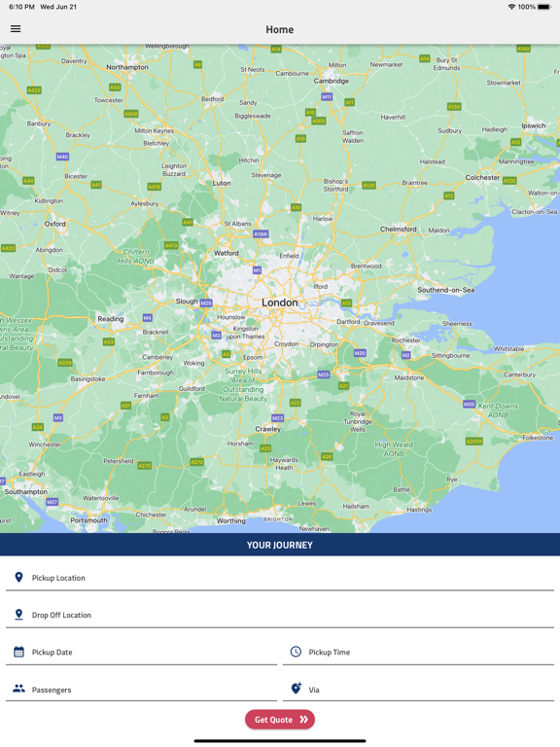Image resolution: width=560 pixels, height=747 pixels.
Task: Tap the Wed Jun 21 date in the status bar
Action: [58, 7]
